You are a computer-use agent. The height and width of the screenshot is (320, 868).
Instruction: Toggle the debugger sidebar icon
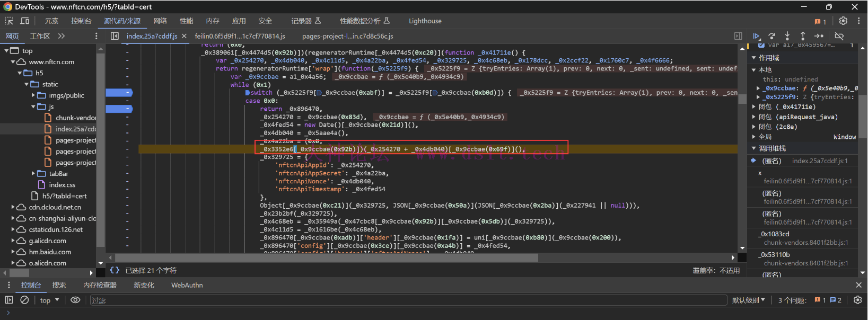[x=738, y=36]
